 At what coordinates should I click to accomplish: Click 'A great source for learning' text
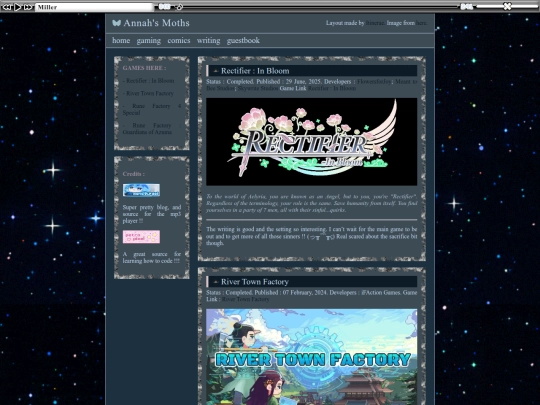tap(152, 257)
